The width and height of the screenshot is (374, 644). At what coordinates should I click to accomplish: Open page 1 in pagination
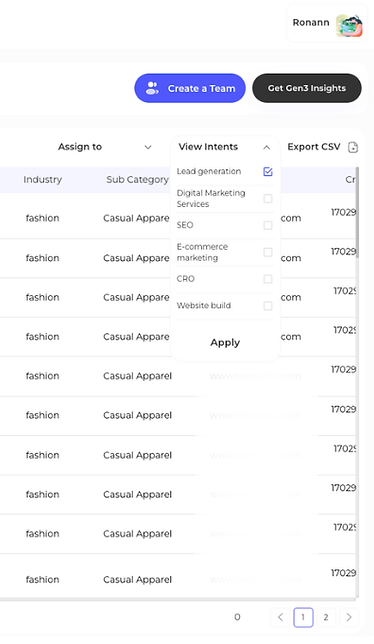coord(303,617)
